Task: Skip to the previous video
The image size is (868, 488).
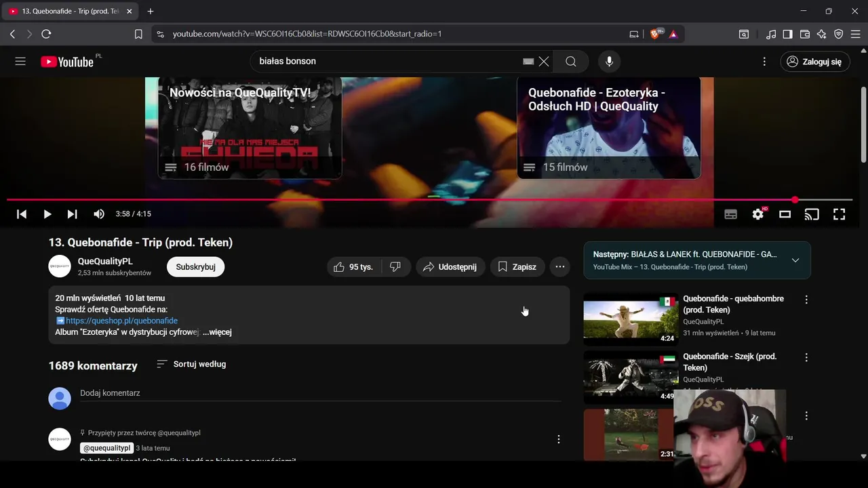Action: click(22, 214)
